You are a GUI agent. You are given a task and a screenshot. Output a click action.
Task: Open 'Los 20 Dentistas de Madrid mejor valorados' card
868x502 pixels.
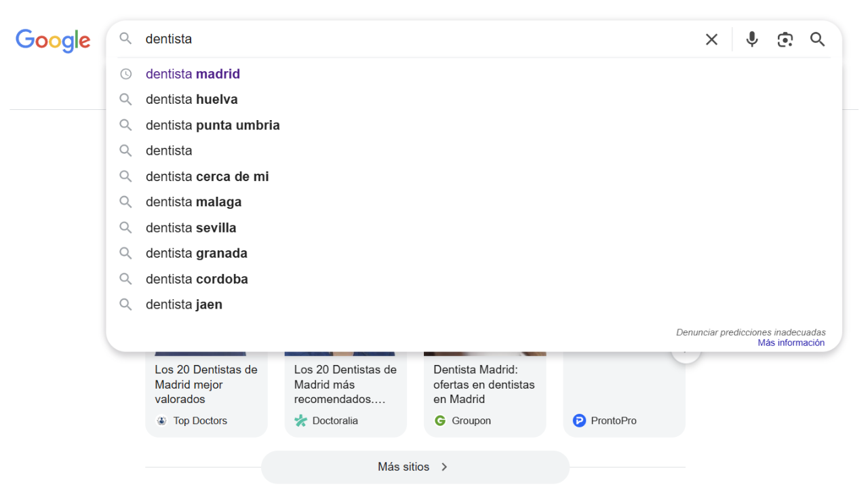pyautogui.click(x=206, y=384)
